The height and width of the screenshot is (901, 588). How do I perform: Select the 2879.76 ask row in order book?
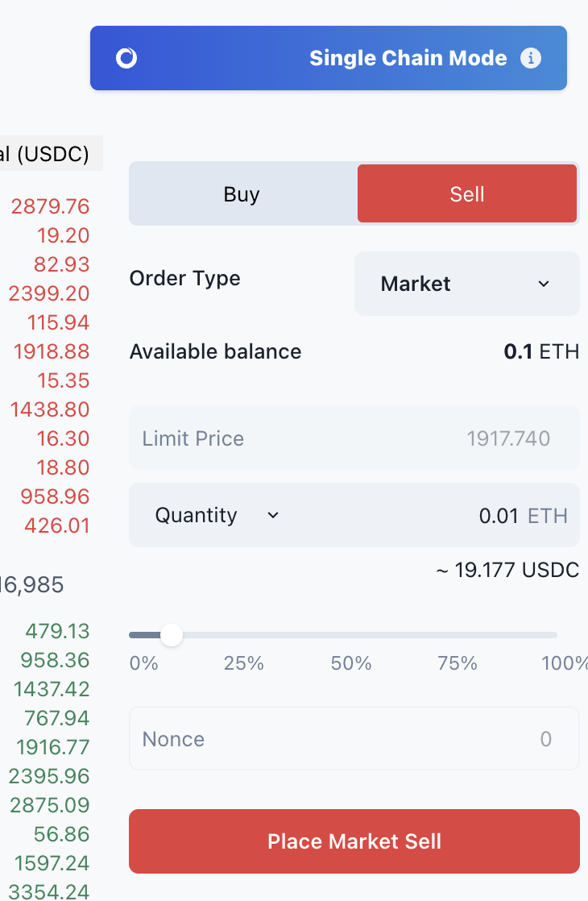tap(50, 206)
